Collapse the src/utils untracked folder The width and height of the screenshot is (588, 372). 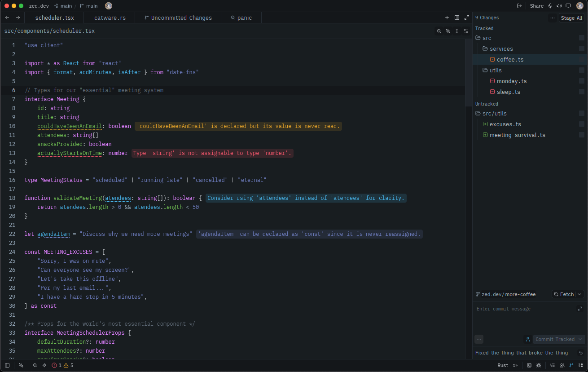491,113
